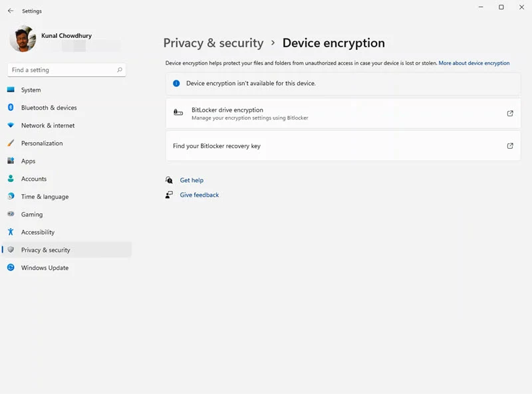
Task: Click the Get help headset icon
Action: tap(169, 180)
